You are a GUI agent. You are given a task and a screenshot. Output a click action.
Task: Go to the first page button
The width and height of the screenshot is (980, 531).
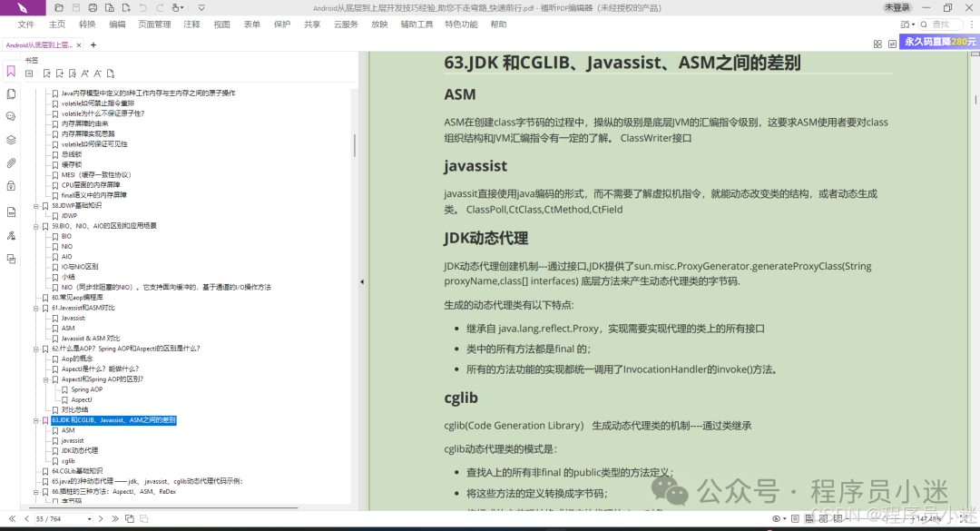(x=12, y=519)
